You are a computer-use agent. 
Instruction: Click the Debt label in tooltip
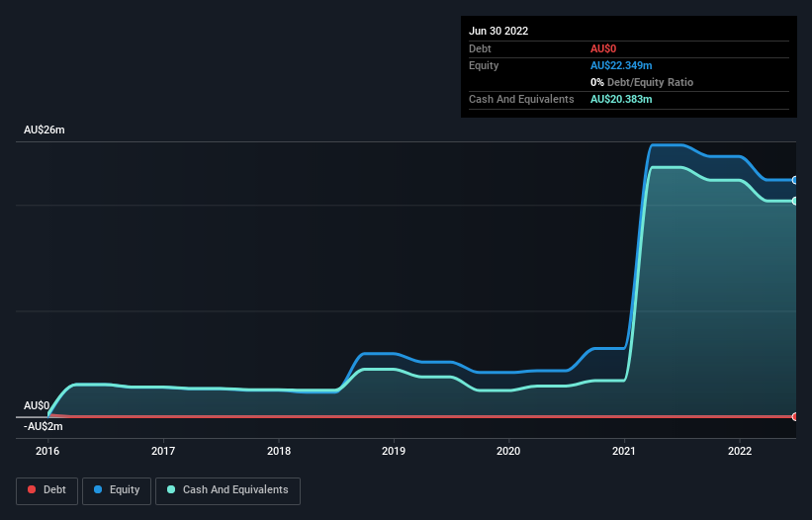click(480, 48)
